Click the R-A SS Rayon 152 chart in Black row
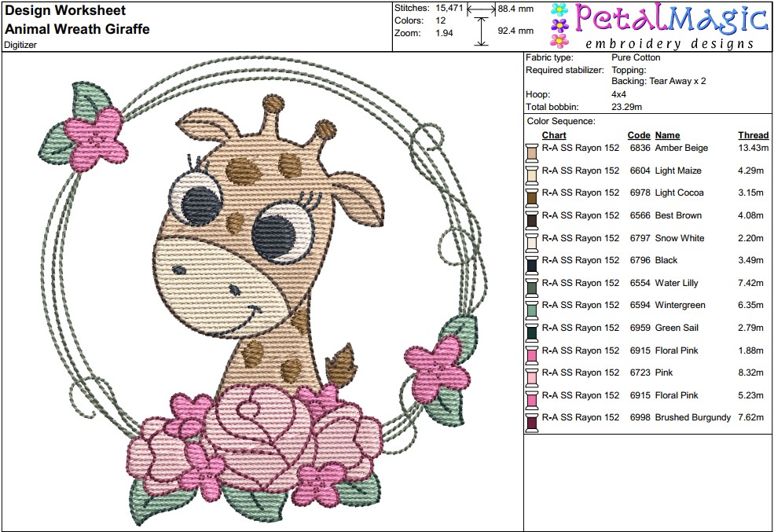The width and height of the screenshot is (774, 532). [x=581, y=261]
